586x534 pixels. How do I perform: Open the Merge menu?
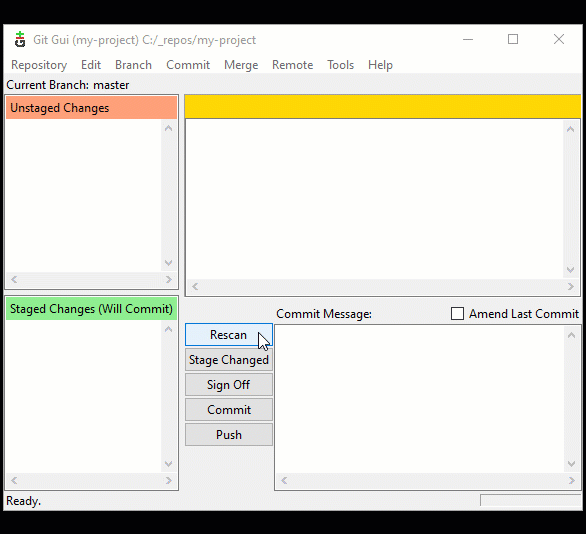[241, 65]
